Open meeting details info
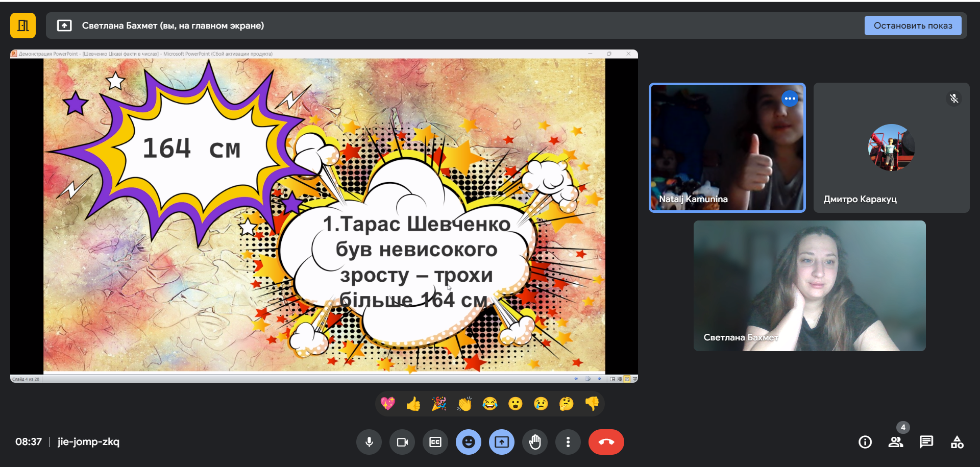The image size is (980, 467). 865,442
